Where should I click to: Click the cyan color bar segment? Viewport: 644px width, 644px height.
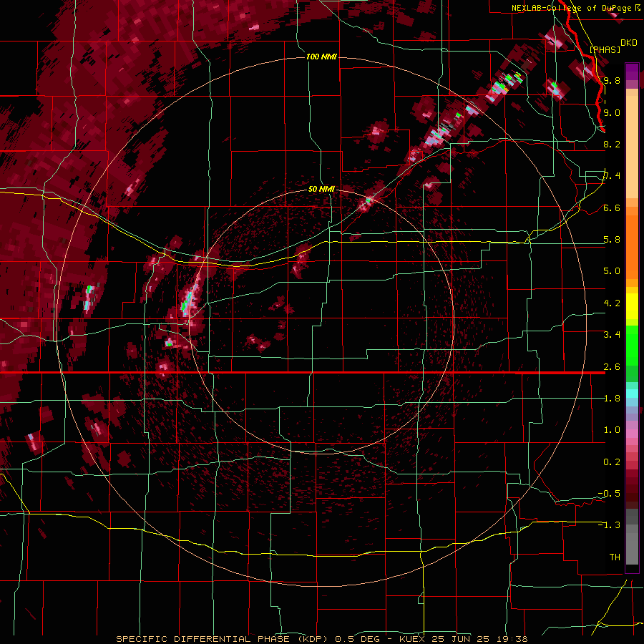pyautogui.click(x=632, y=394)
